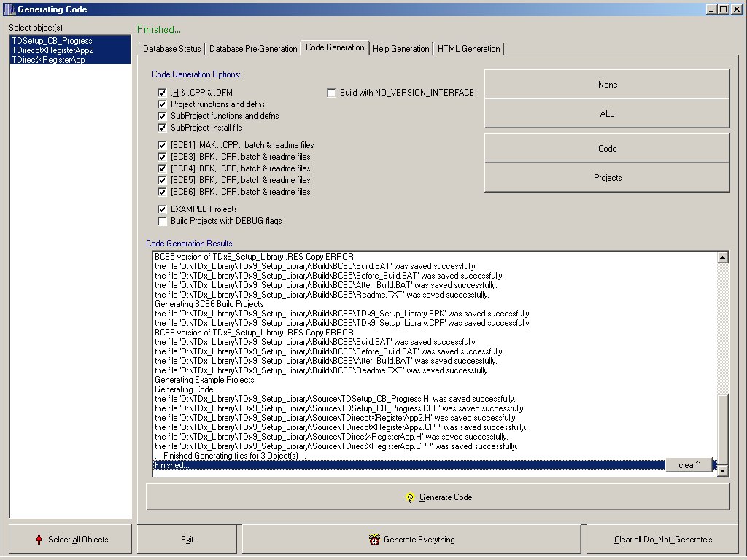
Task: Clear results with the clear^ button
Action: click(x=688, y=465)
